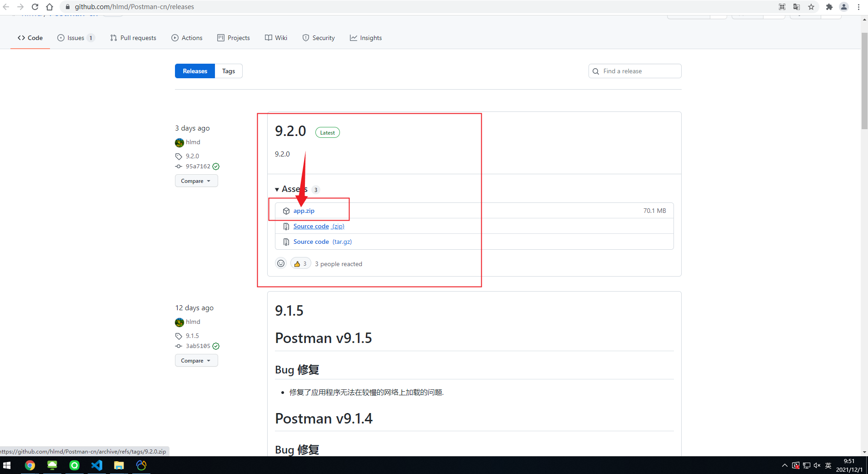Viewport: 868px width, 474px height.
Task: Download app.zip asset
Action: click(304, 211)
